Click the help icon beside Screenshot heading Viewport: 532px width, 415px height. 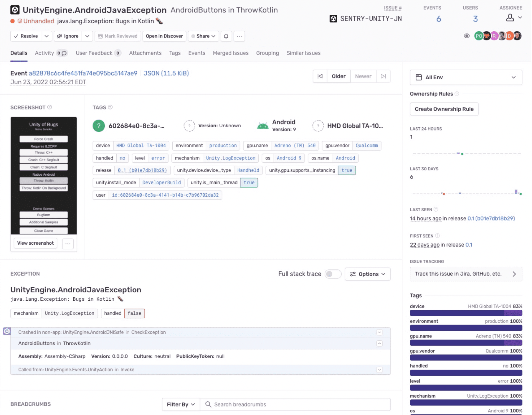pyautogui.click(x=50, y=107)
